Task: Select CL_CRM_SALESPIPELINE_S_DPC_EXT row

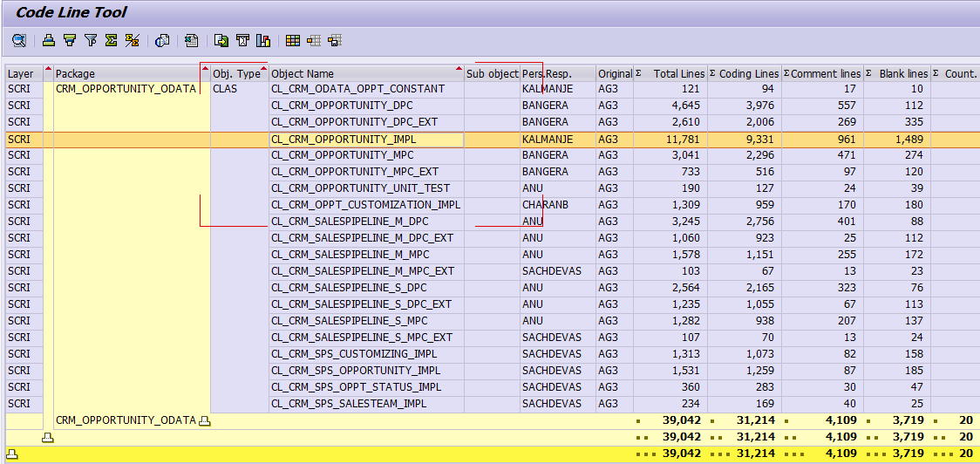Action: 361,304
